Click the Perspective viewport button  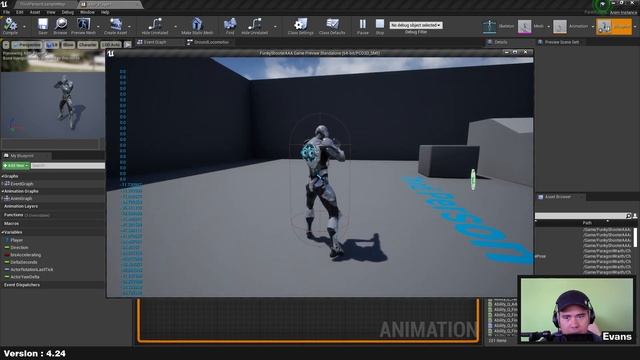27,45
